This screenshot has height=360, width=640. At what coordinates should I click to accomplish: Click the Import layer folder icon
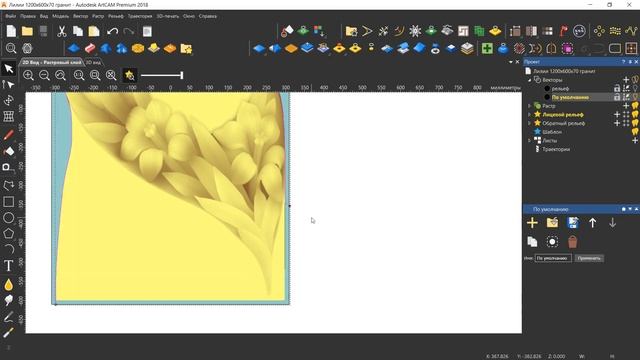(552, 223)
